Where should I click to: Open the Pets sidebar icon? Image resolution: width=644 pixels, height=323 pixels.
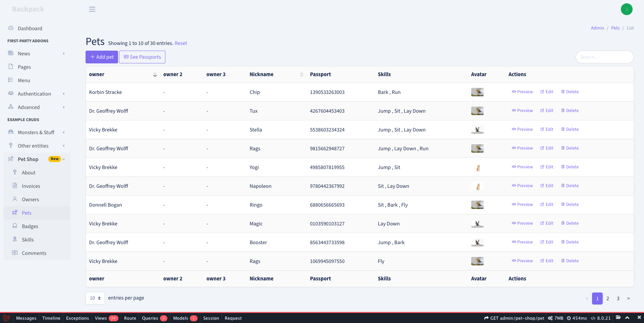(15, 212)
